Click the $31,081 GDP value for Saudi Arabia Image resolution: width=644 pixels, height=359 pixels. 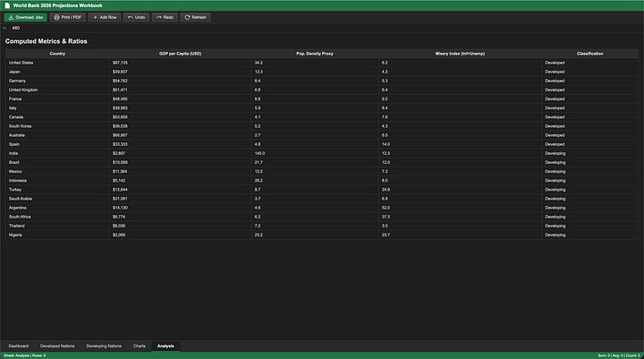tap(181, 198)
